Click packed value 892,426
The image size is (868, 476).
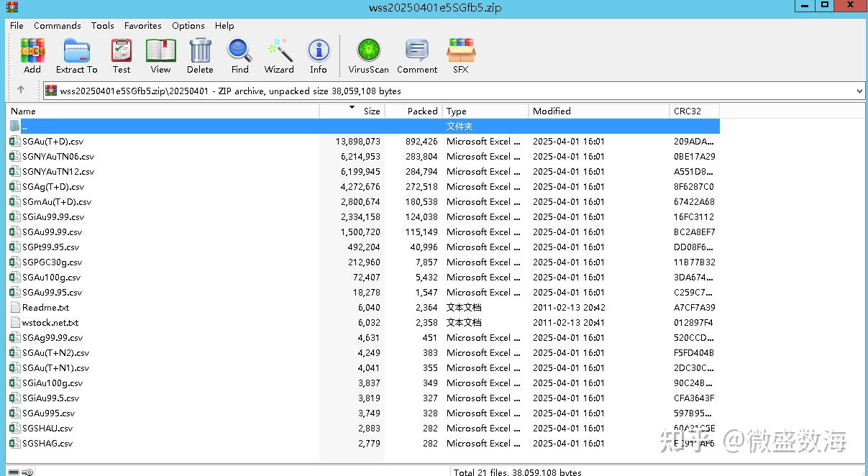[421, 141]
